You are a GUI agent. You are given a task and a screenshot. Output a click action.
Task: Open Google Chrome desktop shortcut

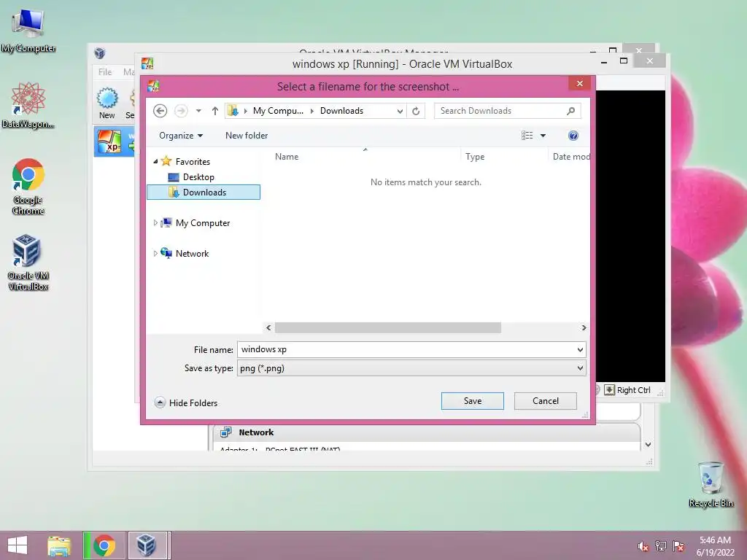click(x=28, y=187)
